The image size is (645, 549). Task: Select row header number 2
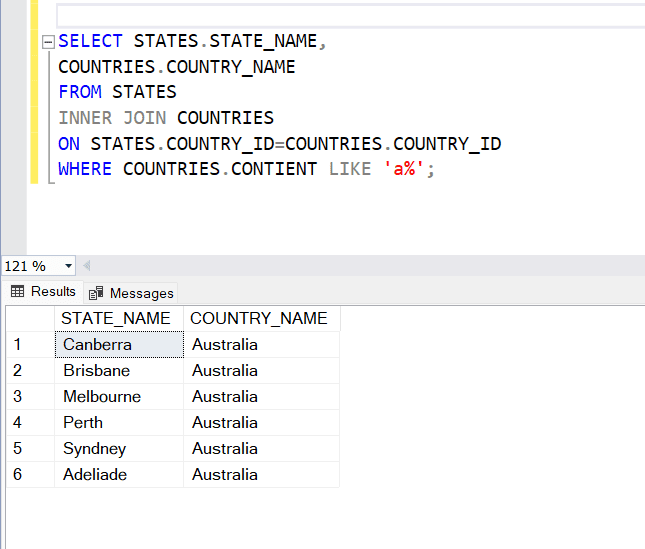coord(30,371)
